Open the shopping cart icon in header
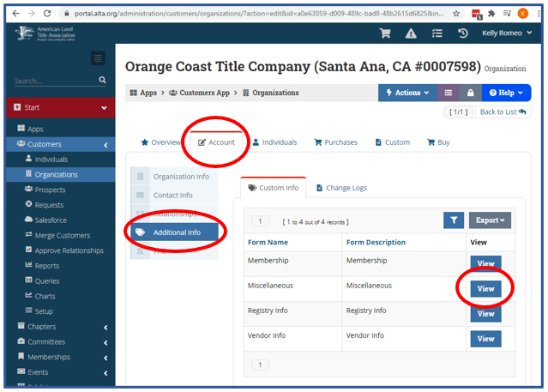Image resolution: width=548 pixels, height=392 pixels. (x=385, y=33)
